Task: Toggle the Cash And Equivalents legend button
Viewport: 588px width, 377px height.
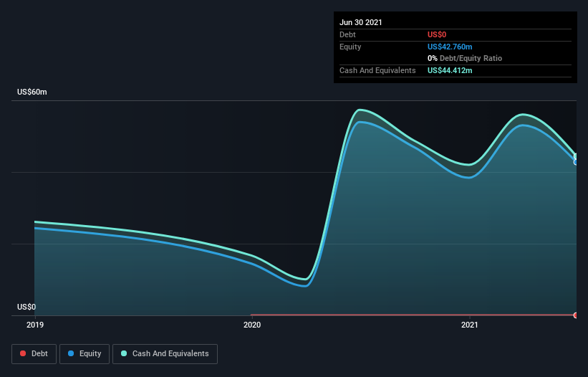Action: [165, 354]
